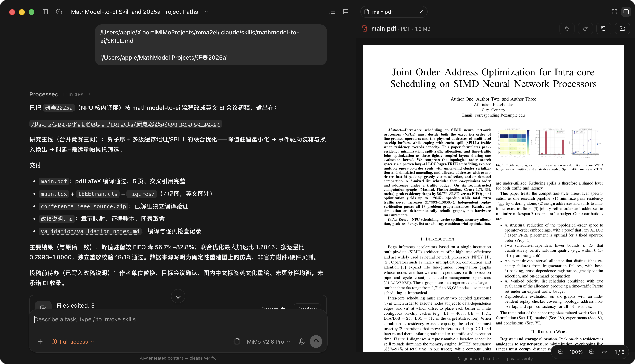Add attachment with plus button
635x364 pixels.
40,342
